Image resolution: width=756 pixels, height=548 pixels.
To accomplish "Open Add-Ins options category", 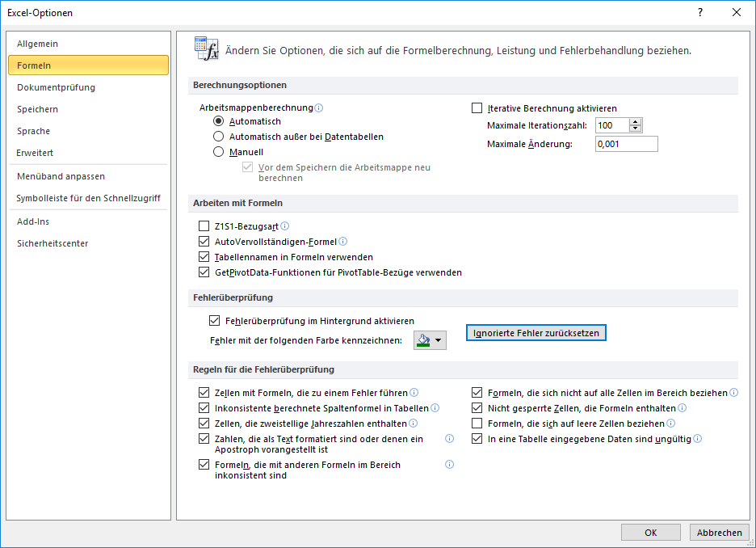I will pos(89,221).
